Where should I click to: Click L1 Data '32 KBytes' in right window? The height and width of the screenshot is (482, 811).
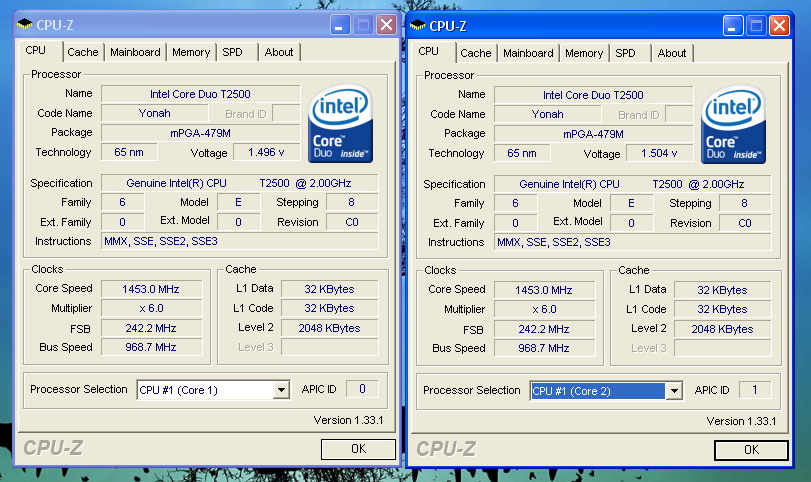[x=723, y=290]
